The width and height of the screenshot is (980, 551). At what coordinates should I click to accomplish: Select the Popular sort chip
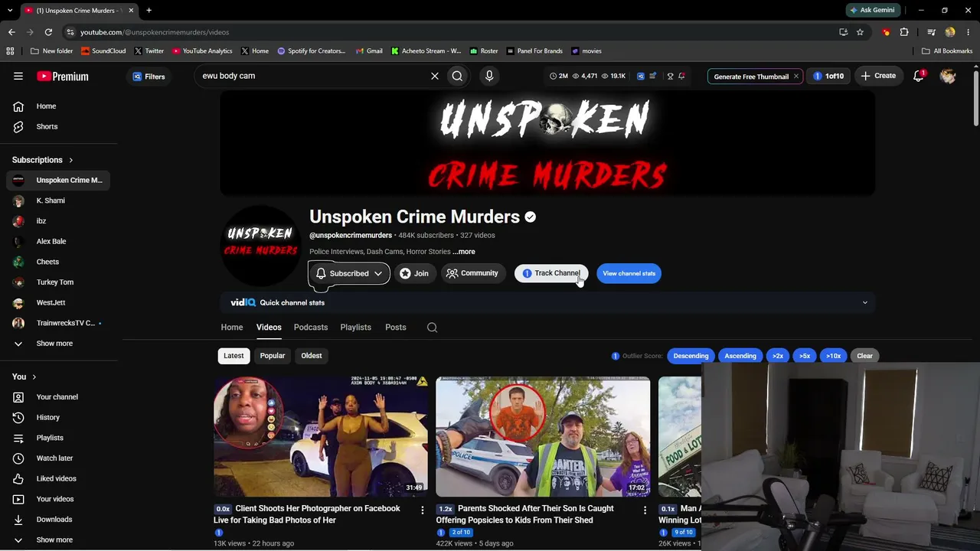pos(273,356)
